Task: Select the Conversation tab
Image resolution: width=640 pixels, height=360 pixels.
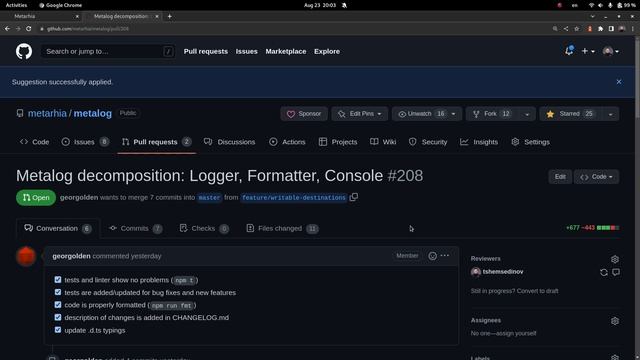Action: point(58,229)
